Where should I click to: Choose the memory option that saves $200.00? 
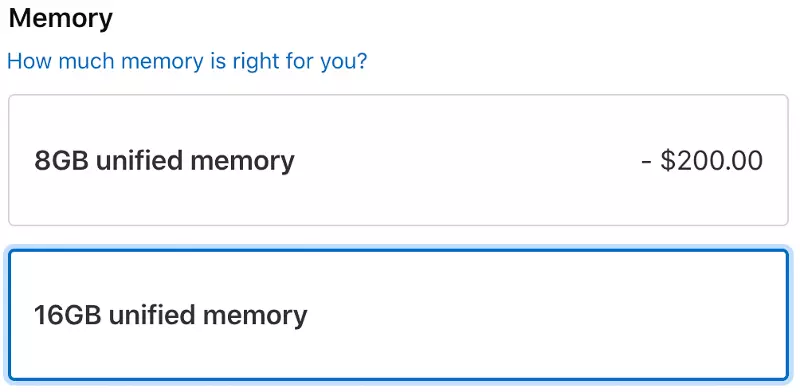click(398, 160)
